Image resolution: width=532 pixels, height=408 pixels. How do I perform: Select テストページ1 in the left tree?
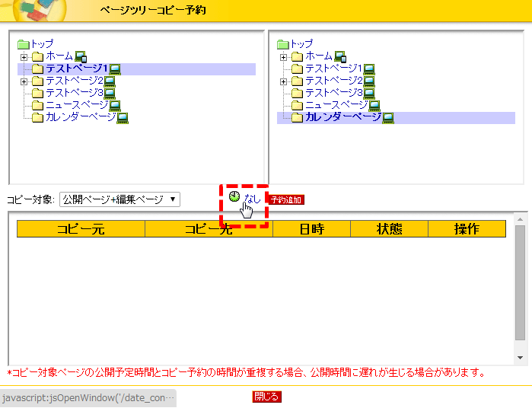(77, 69)
